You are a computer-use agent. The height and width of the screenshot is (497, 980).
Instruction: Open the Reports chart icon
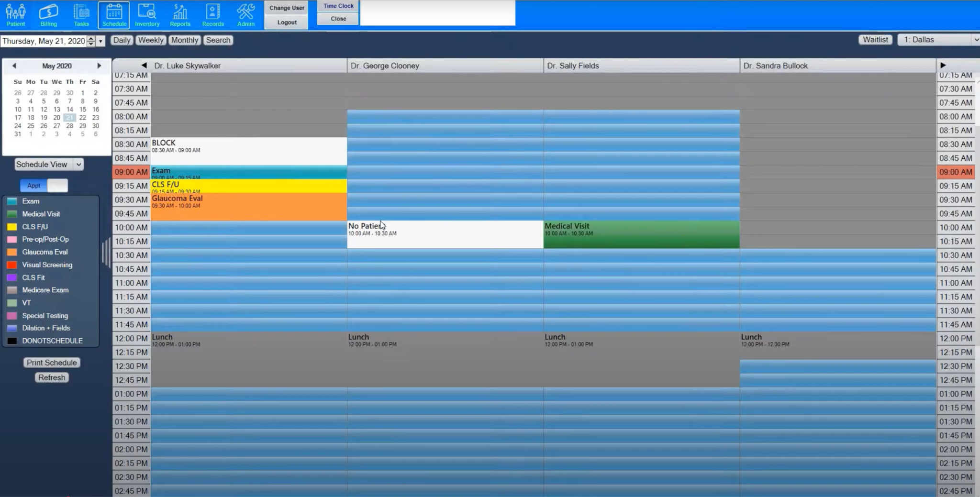tap(180, 15)
